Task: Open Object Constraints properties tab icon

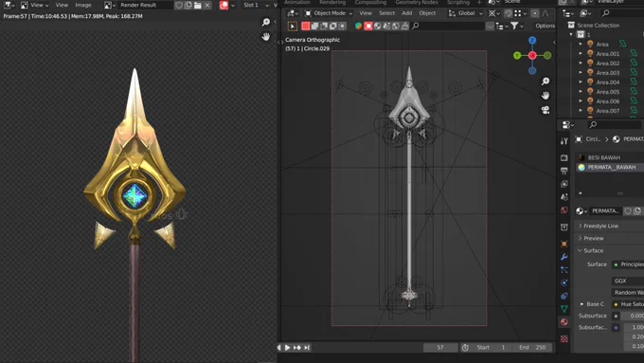Action: 563,296
